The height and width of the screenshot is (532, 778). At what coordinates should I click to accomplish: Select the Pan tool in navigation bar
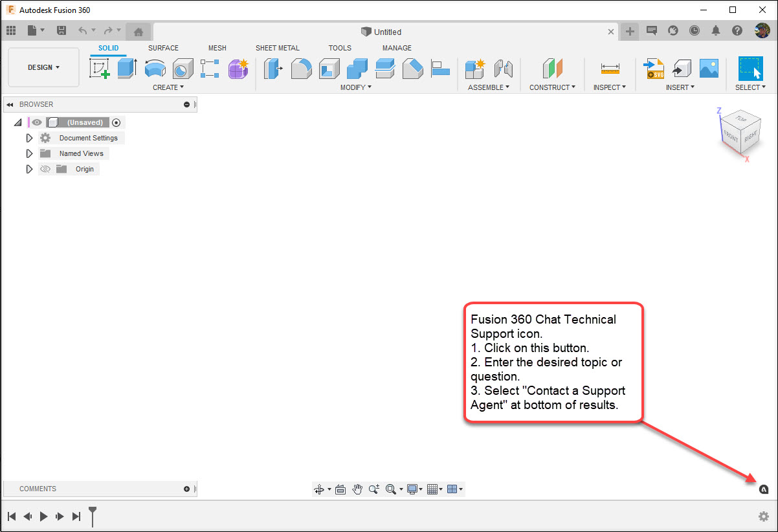coord(357,489)
